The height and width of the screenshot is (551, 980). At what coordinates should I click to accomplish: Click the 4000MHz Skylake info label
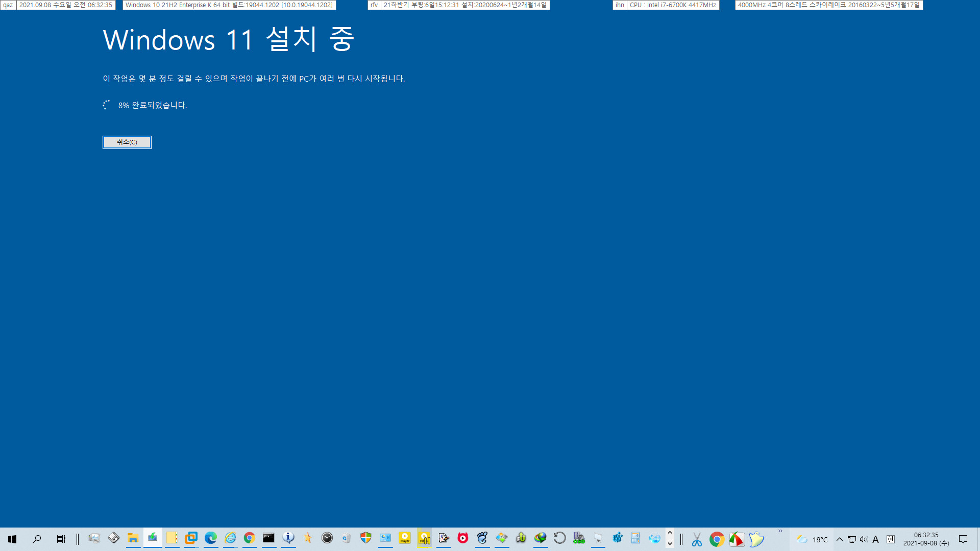829,5
